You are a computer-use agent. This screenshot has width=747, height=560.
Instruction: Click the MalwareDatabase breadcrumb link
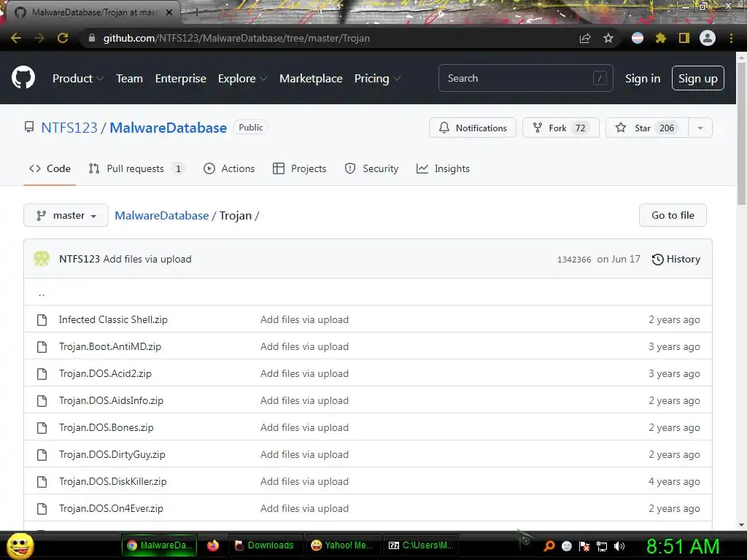(161, 215)
